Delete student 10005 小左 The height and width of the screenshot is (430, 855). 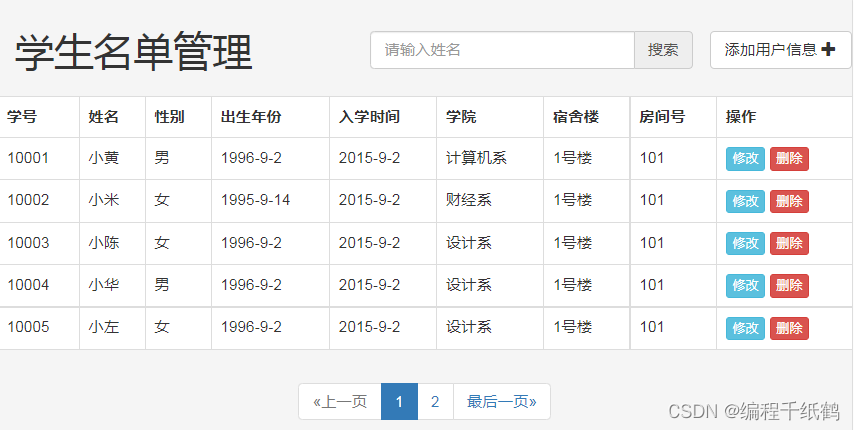coord(789,328)
